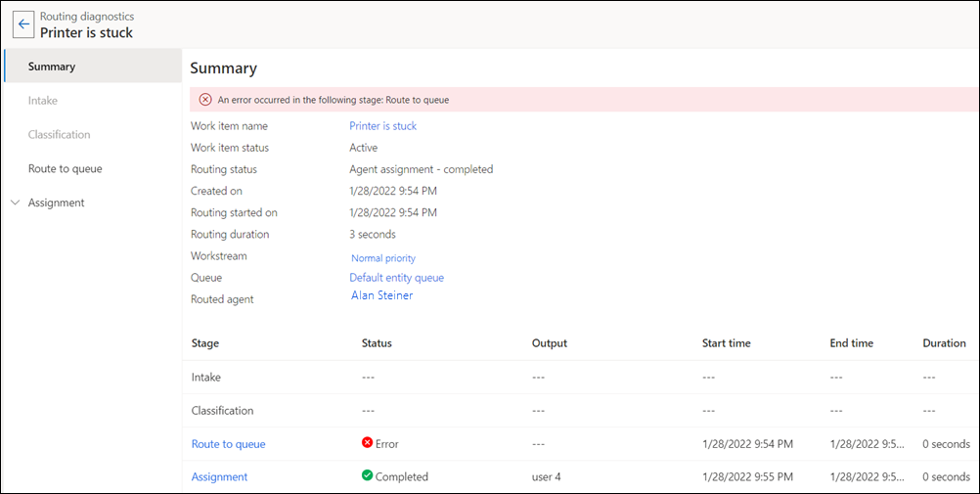Screen dimensions: 980x494
Task: Open Assignment in the sidebar
Action: pyautogui.click(x=57, y=202)
